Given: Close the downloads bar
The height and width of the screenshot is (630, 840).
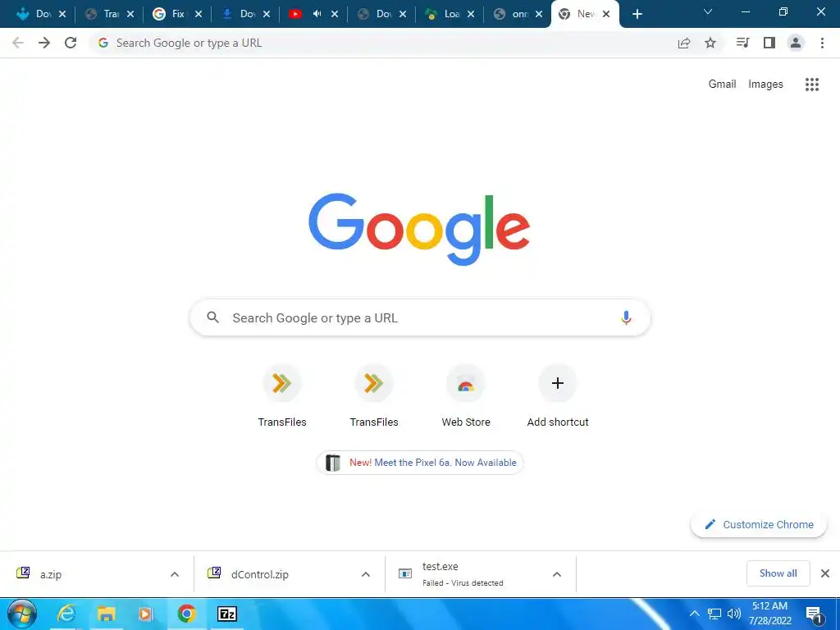Looking at the screenshot, I should point(825,573).
